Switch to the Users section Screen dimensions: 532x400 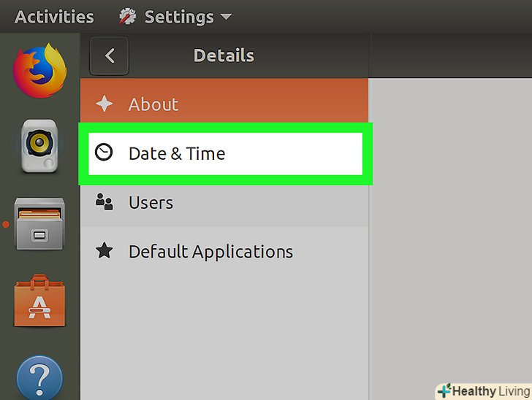point(151,202)
